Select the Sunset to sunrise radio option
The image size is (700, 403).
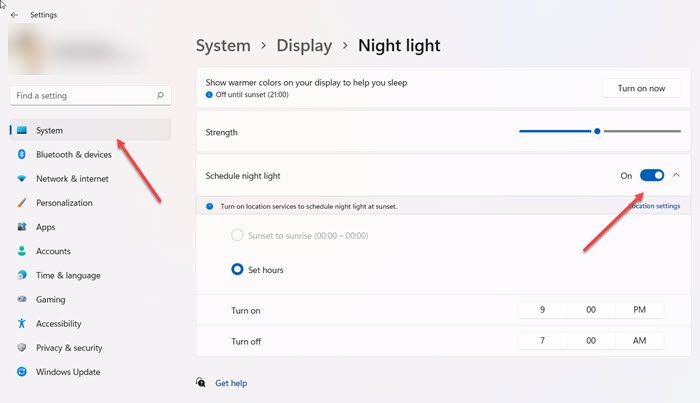(238, 235)
